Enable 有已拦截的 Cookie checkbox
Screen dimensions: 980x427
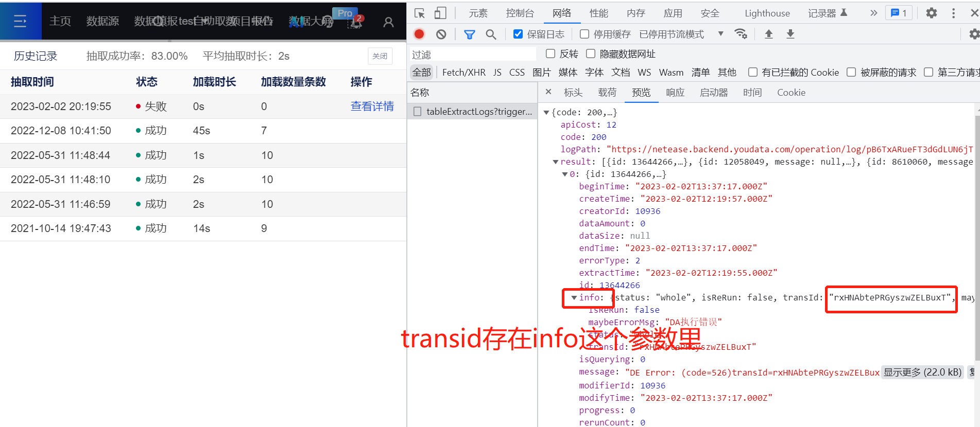[753, 72]
